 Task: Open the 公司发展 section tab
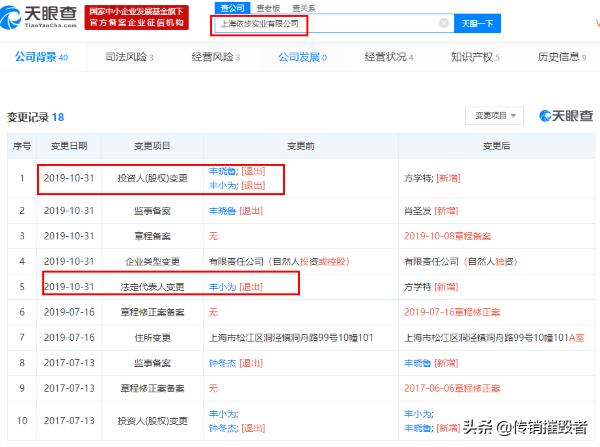302,57
